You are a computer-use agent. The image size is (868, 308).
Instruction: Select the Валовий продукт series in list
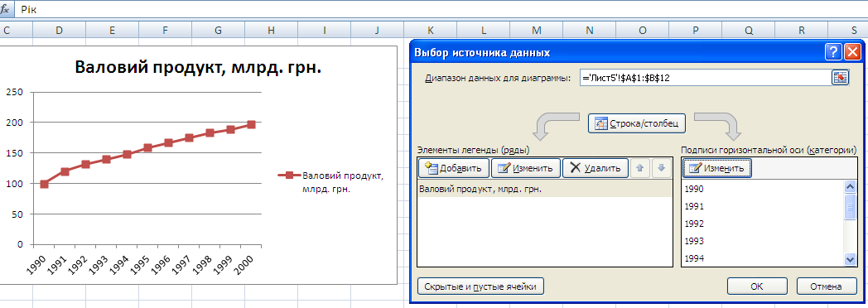coord(545,189)
